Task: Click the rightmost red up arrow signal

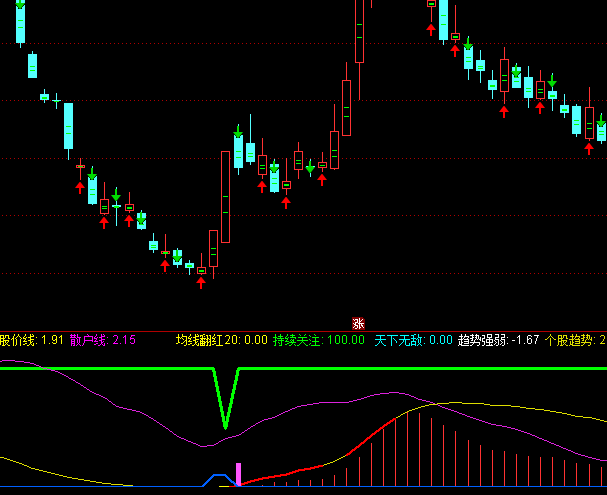Action: pyautogui.click(x=590, y=148)
